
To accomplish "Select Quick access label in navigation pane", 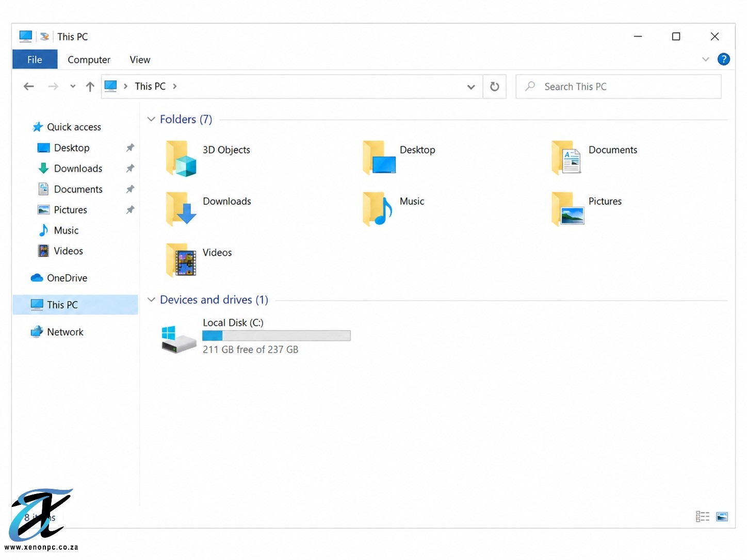I will point(74,127).
